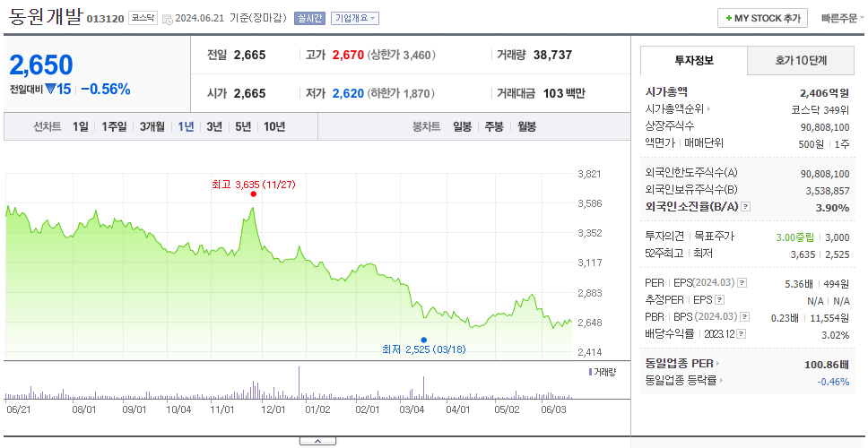The width and height of the screenshot is (868, 448).
Task: Show the 일봉 candlestick chart
Action: coord(462,126)
